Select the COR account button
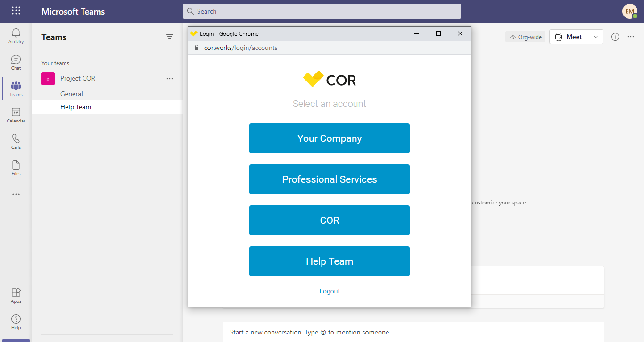Screen dimensions: 644x342 coord(330,220)
